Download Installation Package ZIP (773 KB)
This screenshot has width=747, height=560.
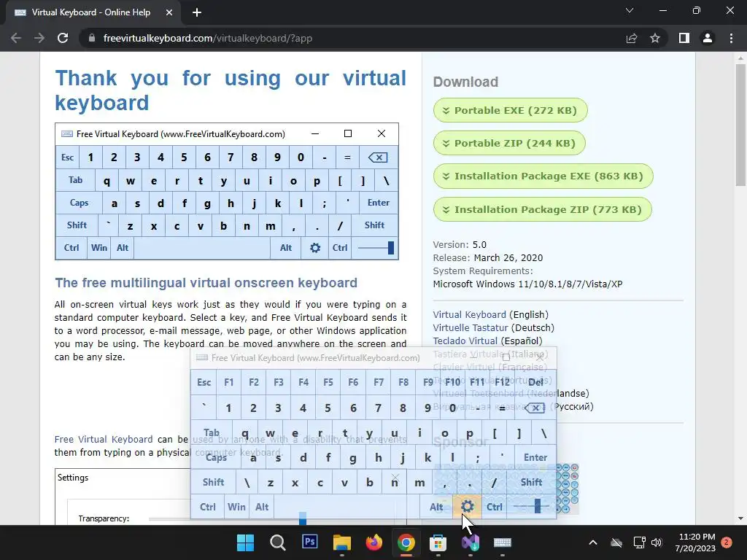pyautogui.click(x=543, y=209)
